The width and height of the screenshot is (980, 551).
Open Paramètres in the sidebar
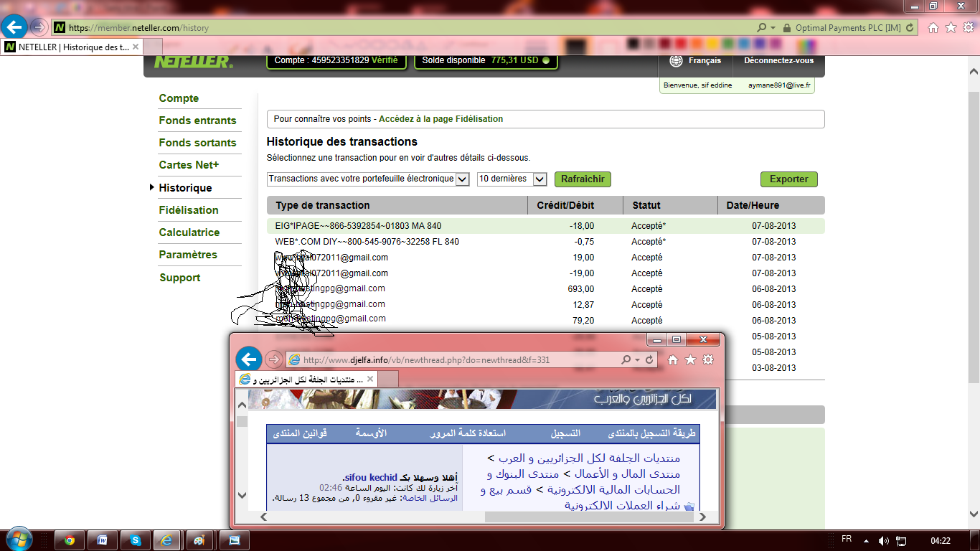tap(188, 255)
